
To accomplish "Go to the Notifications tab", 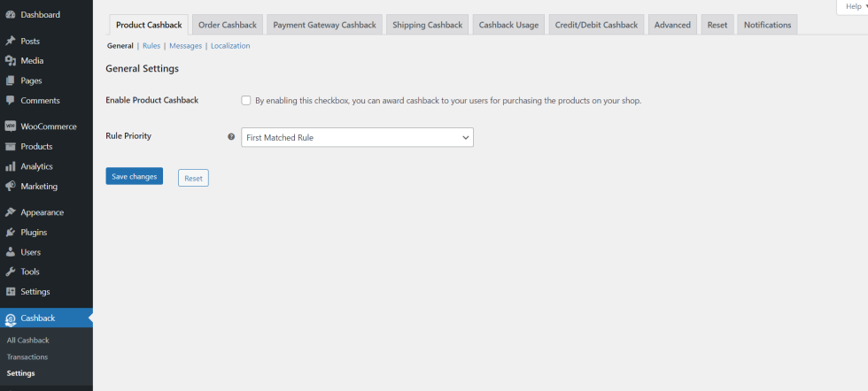I will [767, 25].
